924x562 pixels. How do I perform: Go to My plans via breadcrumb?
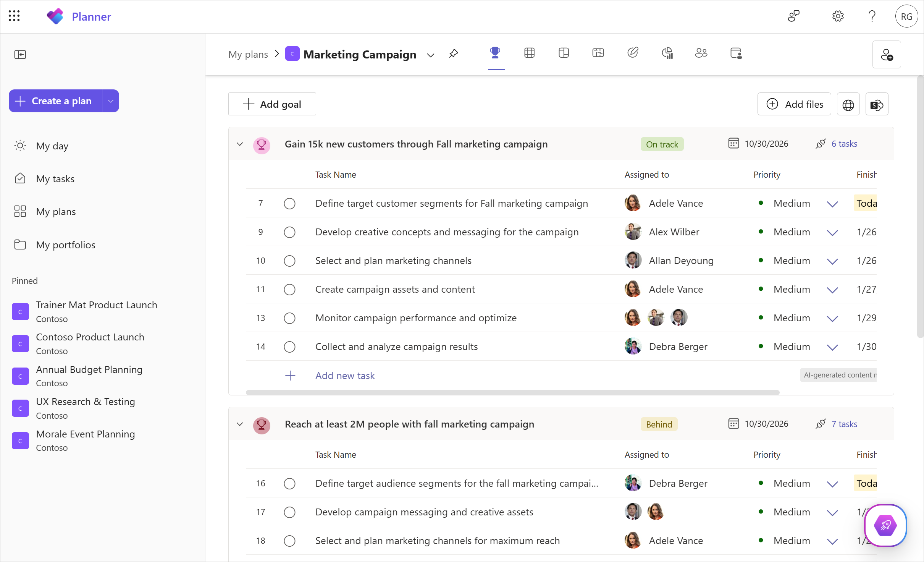(249, 54)
